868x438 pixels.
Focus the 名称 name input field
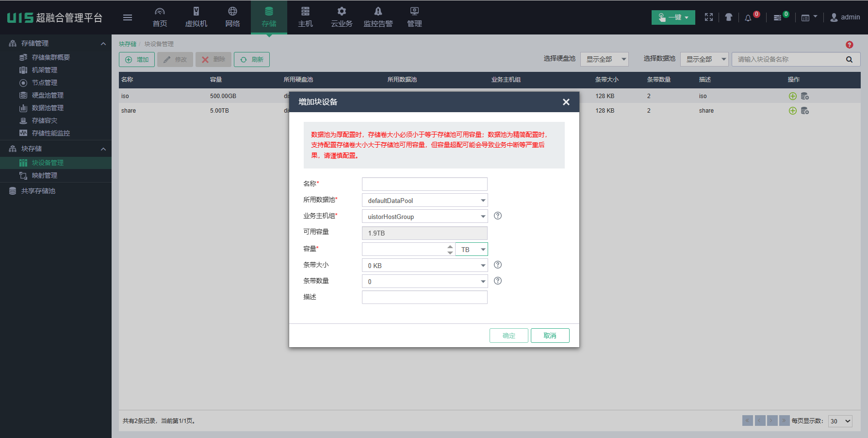(425, 184)
